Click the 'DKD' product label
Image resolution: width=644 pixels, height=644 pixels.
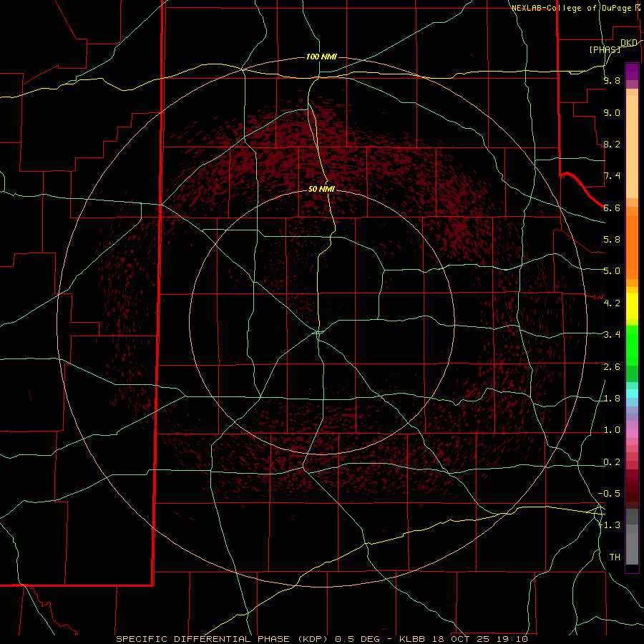pyautogui.click(x=629, y=43)
